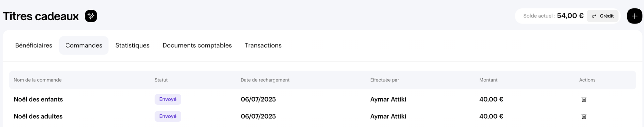Click Envoyé status badge for Noël des enfants
Screen dimensions: 644x127
click(x=168, y=99)
